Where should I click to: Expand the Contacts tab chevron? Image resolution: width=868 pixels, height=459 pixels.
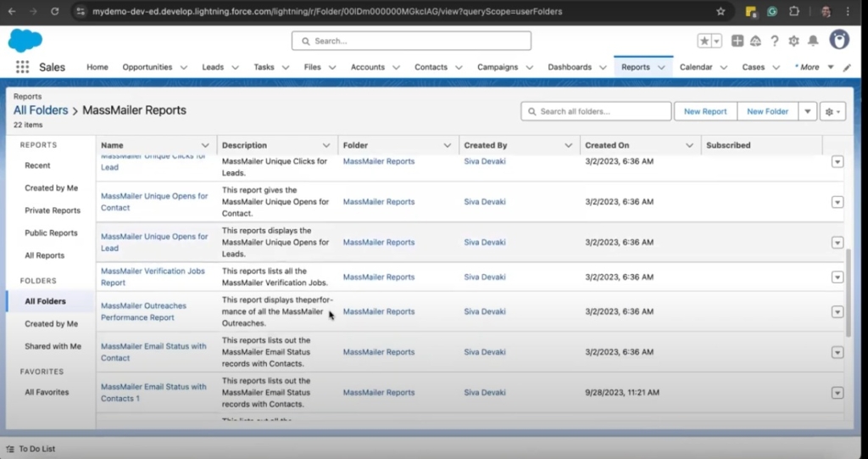pos(459,68)
